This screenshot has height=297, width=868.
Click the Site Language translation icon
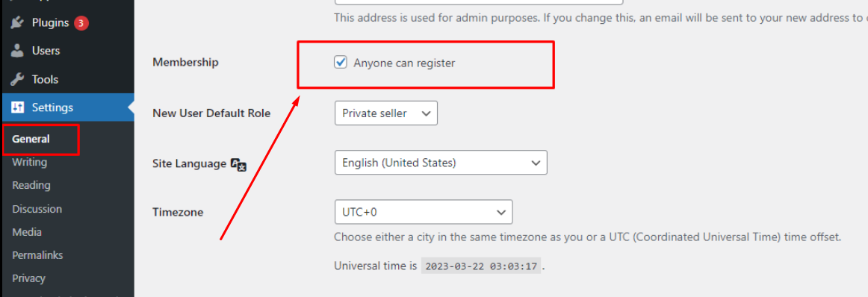point(238,164)
